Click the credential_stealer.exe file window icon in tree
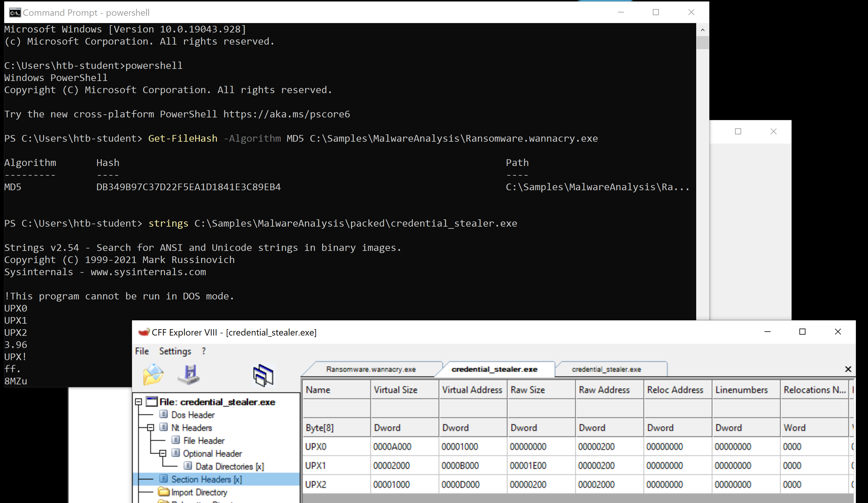The height and width of the screenshot is (503, 868). click(151, 401)
